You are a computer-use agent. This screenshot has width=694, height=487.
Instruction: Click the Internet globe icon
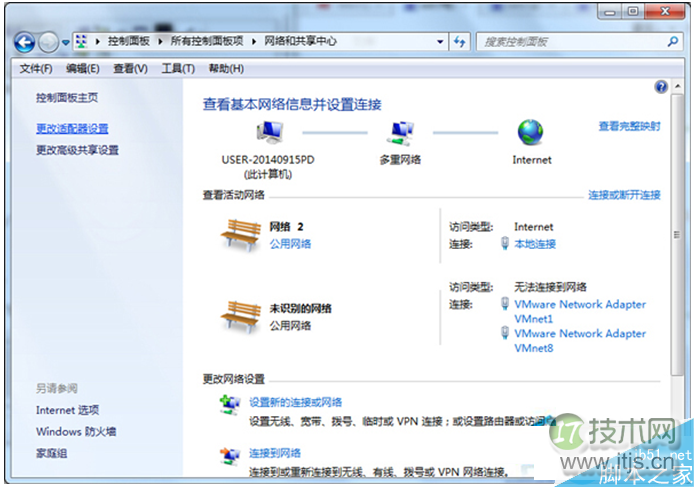tap(530, 132)
